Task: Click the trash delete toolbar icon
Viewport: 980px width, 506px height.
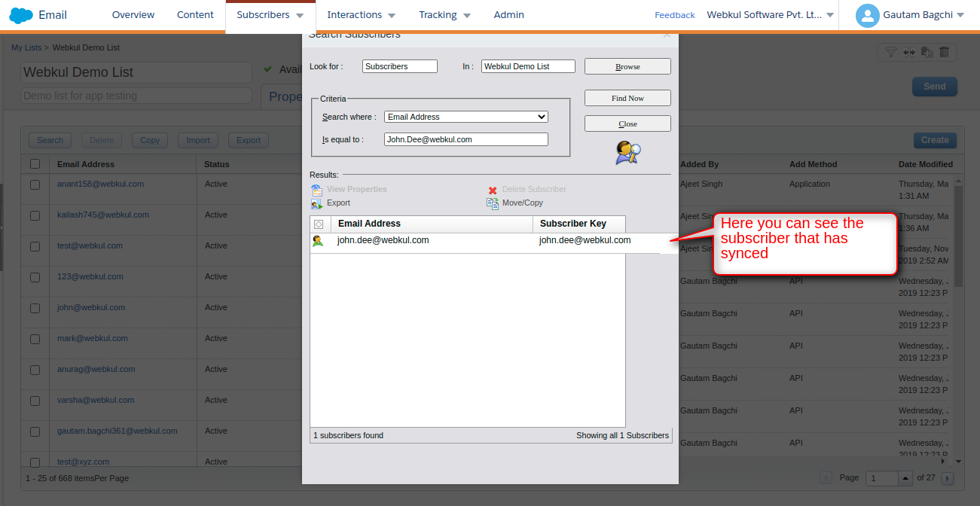Action: (x=944, y=52)
